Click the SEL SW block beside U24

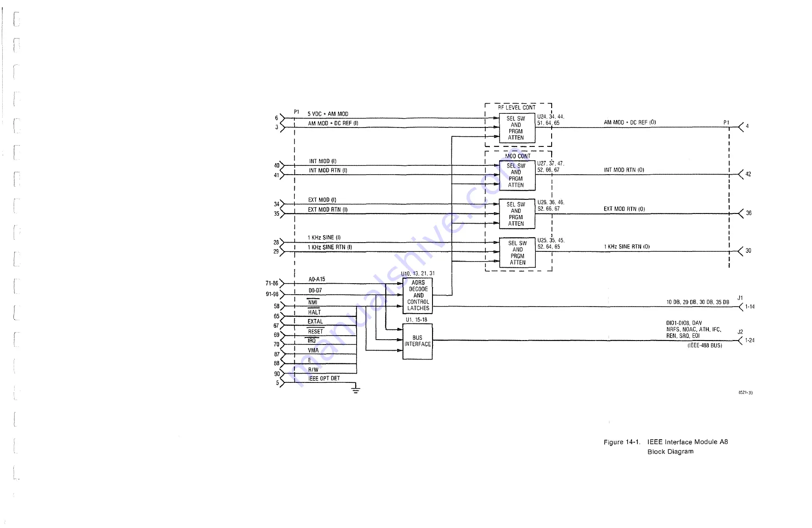517,128
